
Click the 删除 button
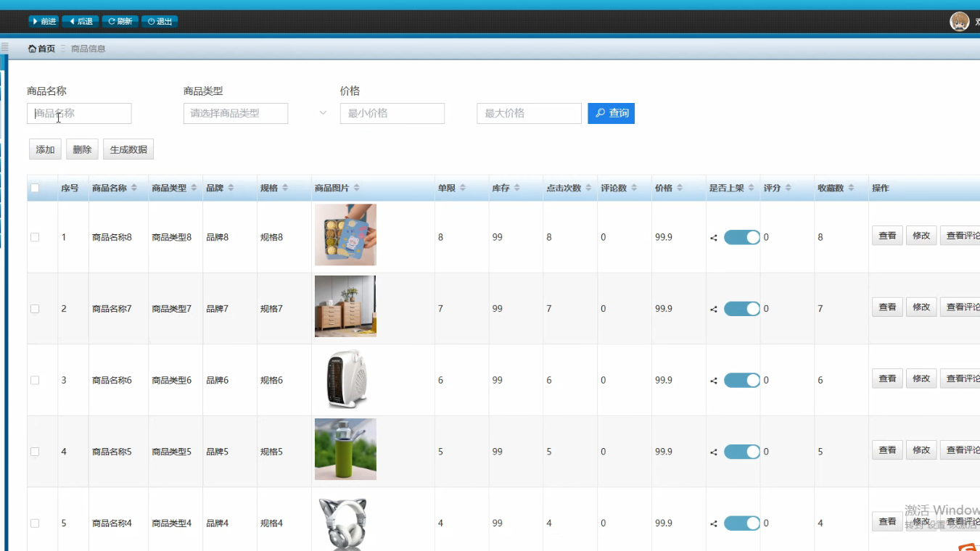(82, 149)
